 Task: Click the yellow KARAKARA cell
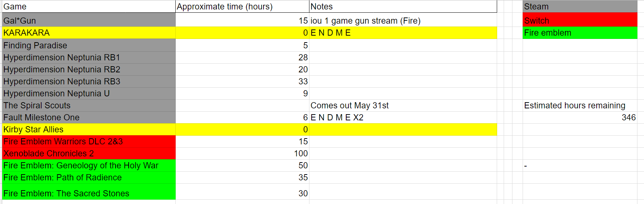89,33
